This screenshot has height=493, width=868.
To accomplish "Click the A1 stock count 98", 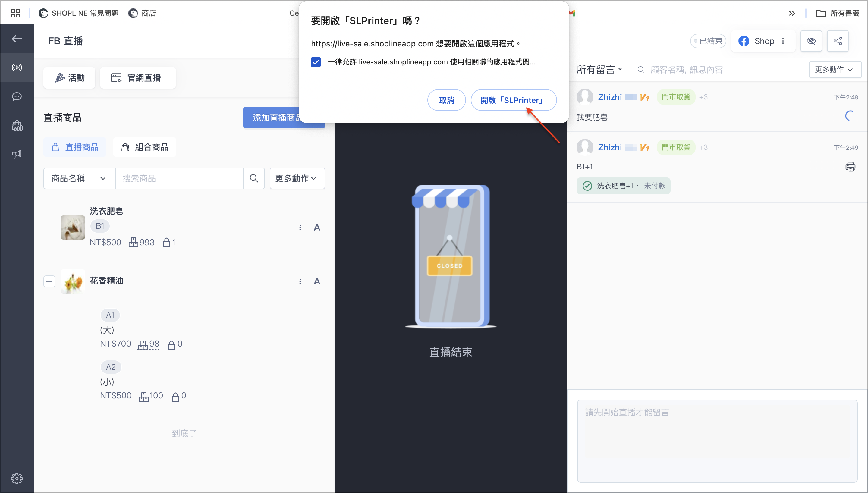I will point(148,344).
